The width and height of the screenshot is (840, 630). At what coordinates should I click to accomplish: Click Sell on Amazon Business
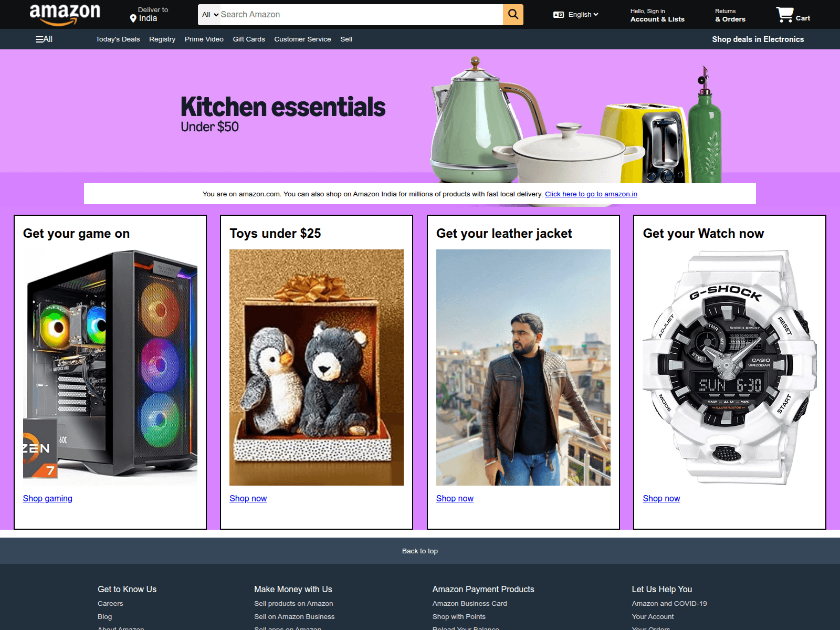(x=295, y=617)
